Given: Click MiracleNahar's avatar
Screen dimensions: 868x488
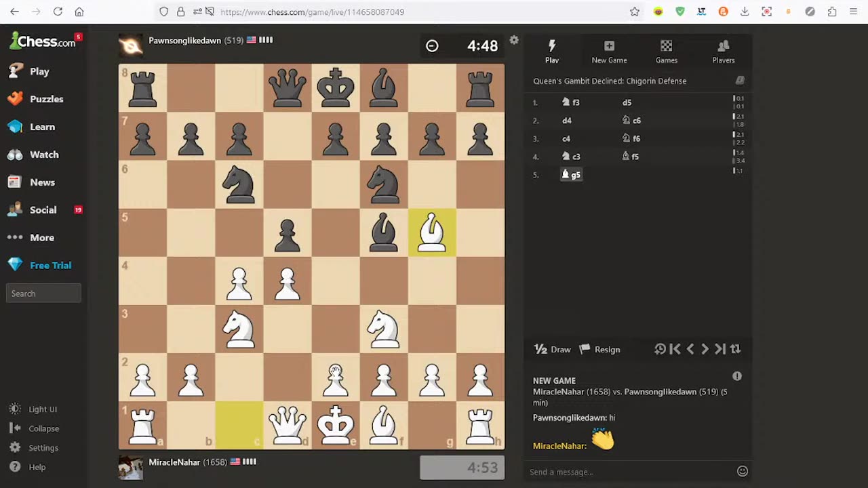Looking at the screenshot, I should coord(131,467).
